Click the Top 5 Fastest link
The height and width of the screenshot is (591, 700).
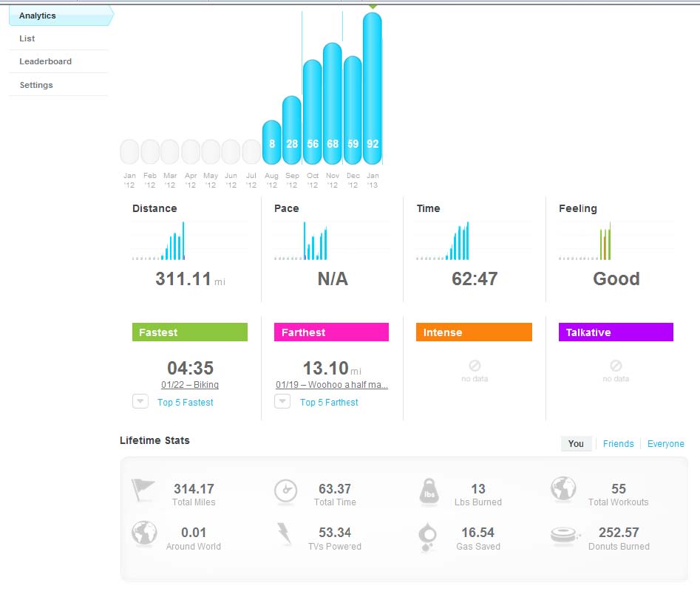[186, 403]
